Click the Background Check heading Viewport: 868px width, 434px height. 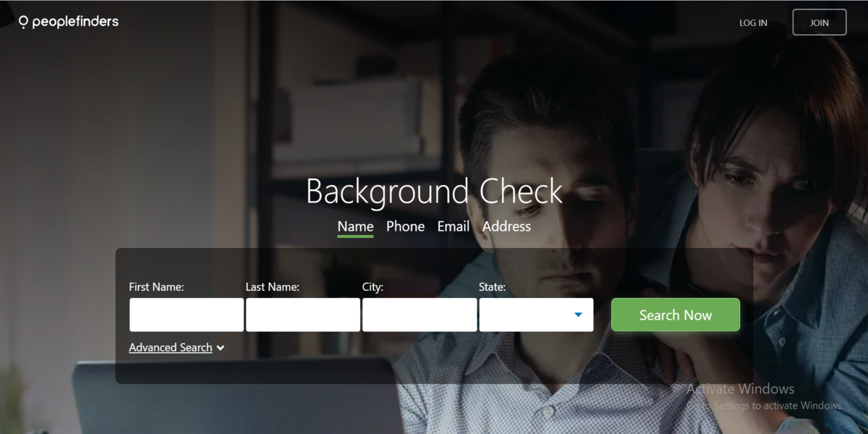coord(434,192)
